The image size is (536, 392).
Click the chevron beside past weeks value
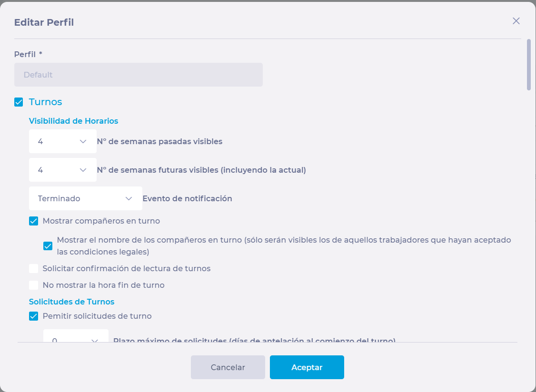pyautogui.click(x=83, y=141)
